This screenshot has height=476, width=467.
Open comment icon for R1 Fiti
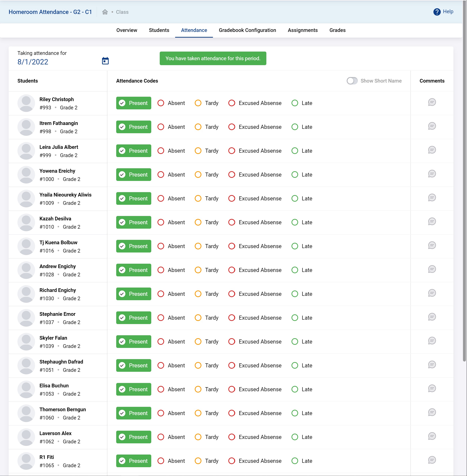point(432,460)
